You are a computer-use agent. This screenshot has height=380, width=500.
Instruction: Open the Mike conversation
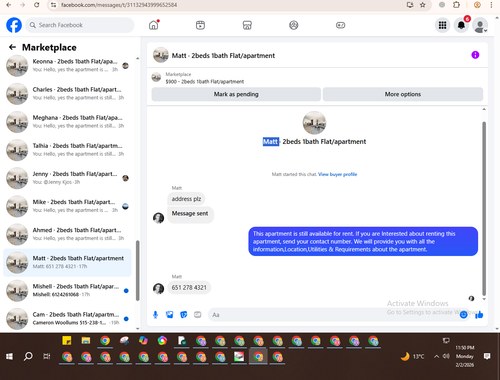(68, 206)
